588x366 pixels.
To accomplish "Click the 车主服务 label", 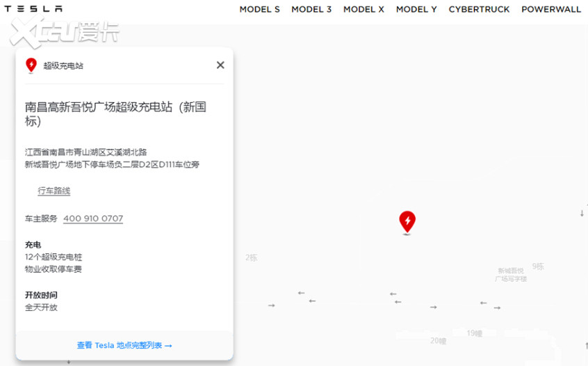I will [41, 218].
